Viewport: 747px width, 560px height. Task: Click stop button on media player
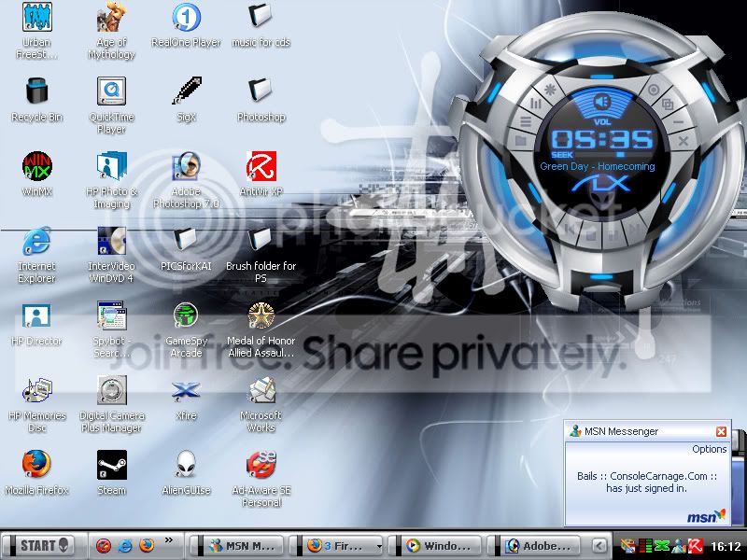pos(591,235)
